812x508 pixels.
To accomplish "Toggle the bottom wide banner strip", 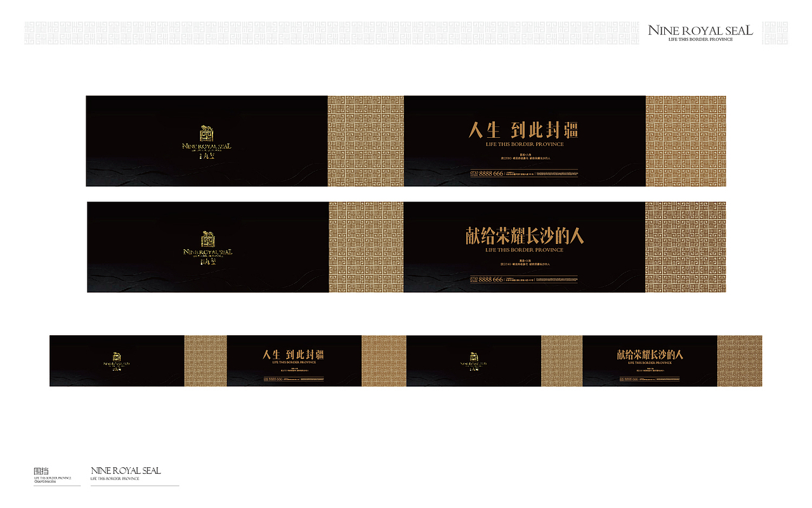I will coord(406,361).
